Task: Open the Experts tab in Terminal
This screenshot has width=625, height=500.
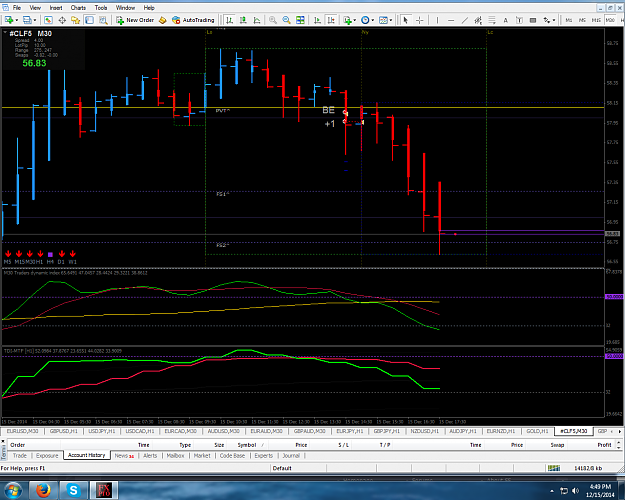Action: coord(263,455)
